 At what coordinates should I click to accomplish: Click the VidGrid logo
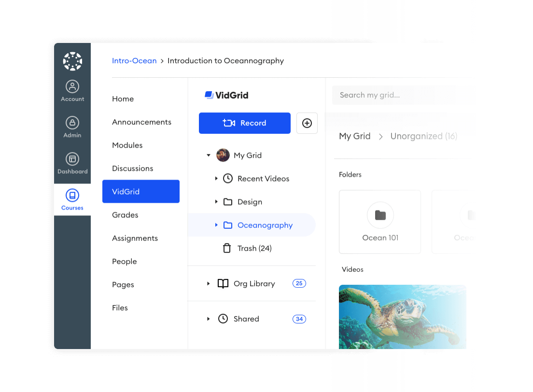coord(226,95)
